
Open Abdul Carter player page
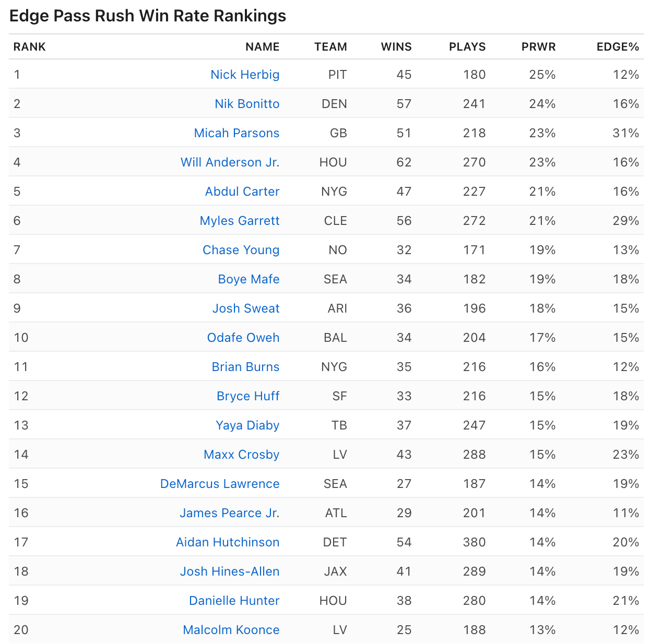click(242, 192)
